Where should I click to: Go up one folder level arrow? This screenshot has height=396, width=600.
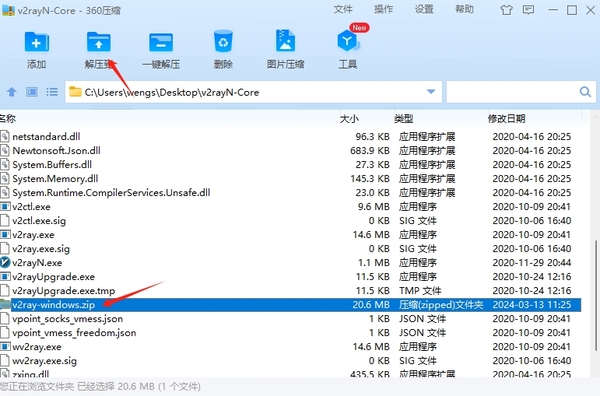click(12, 92)
